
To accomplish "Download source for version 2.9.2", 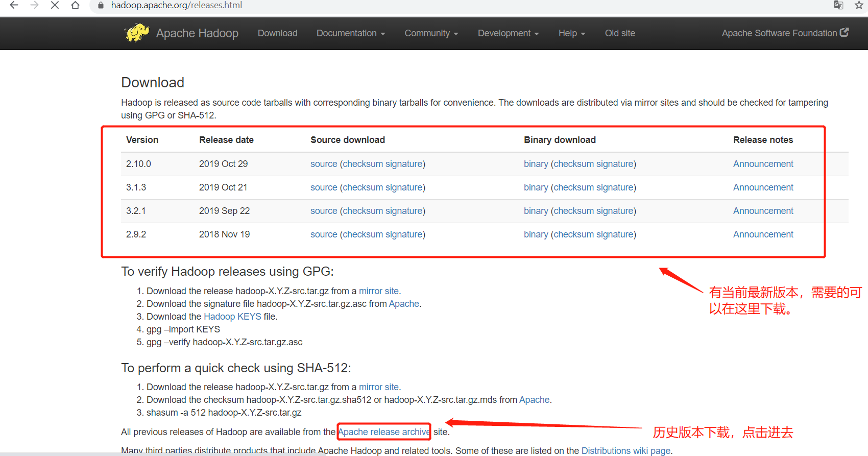I will coord(324,234).
